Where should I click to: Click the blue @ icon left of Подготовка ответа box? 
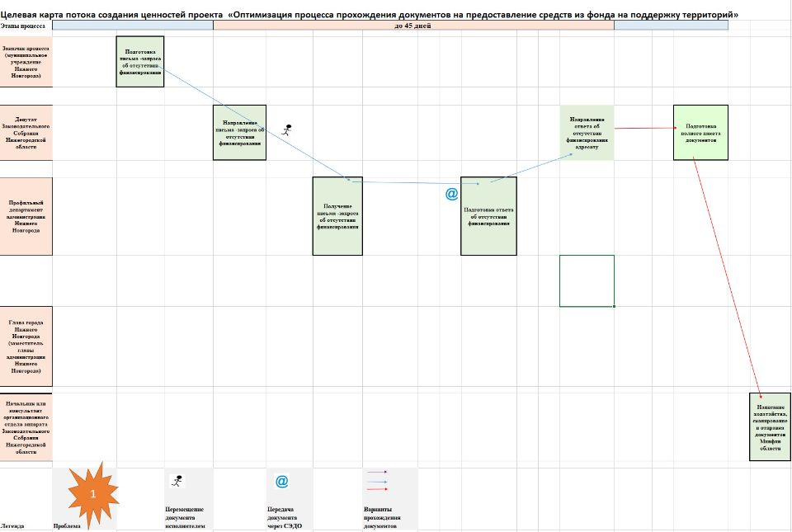click(451, 194)
